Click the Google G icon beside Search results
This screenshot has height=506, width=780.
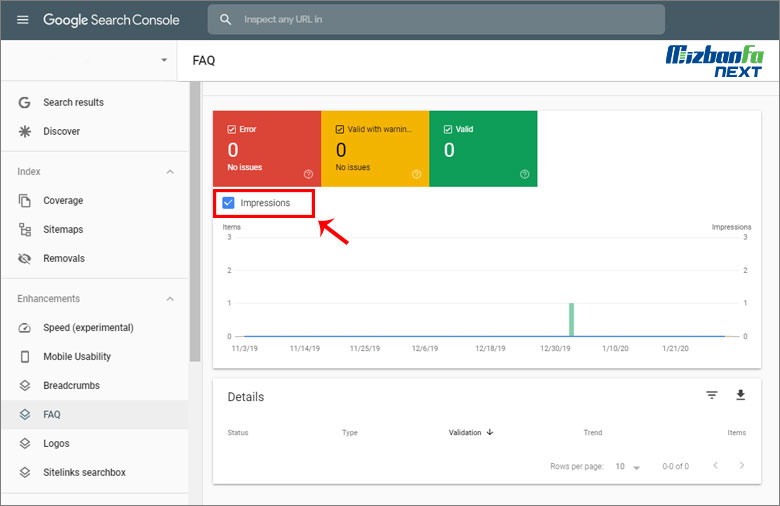point(24,102)
